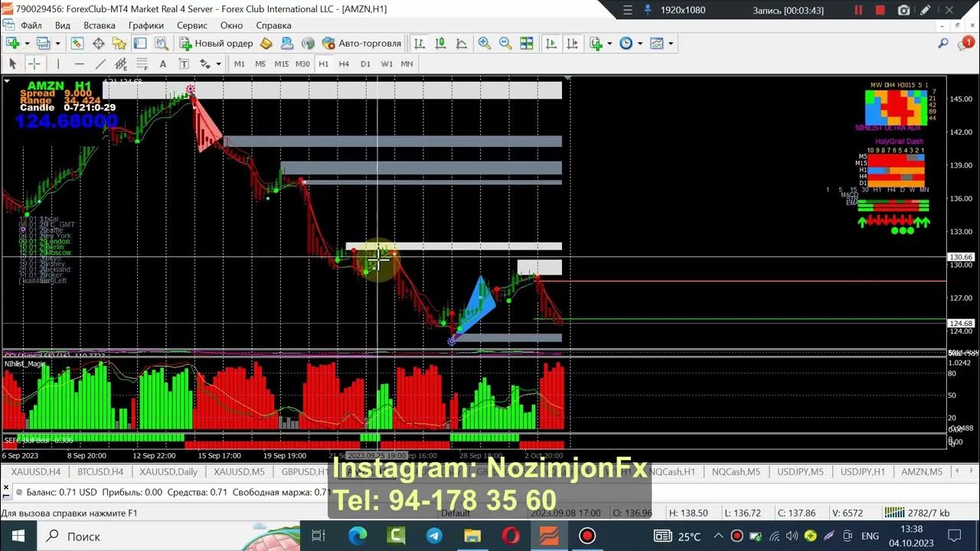Select the vertical line drawing tool
980x551 pixels.
click(x=58, y=64)
